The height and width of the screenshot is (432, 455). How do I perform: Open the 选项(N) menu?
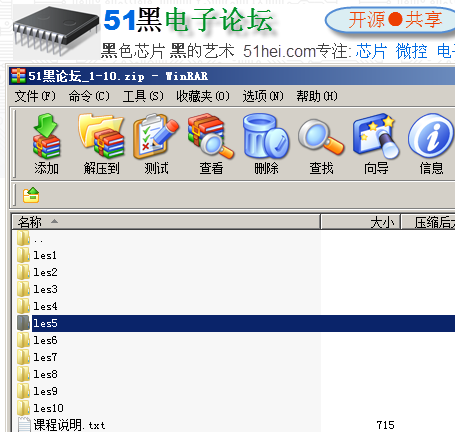[263, 96]
